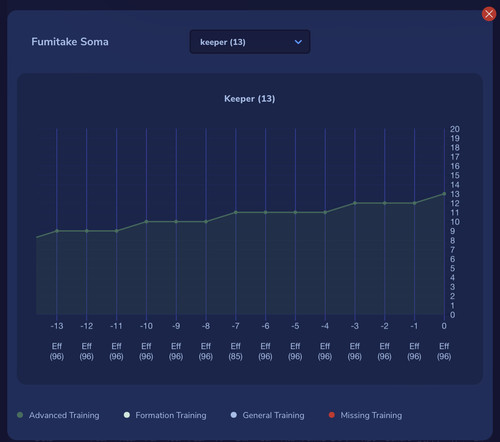
Task: Click the Keeper (13) chart title
Action: 250,99
